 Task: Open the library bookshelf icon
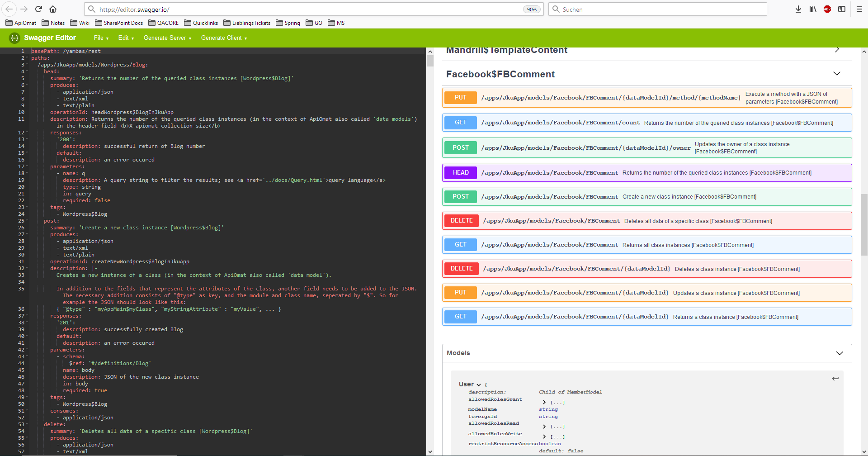[813, 9]
